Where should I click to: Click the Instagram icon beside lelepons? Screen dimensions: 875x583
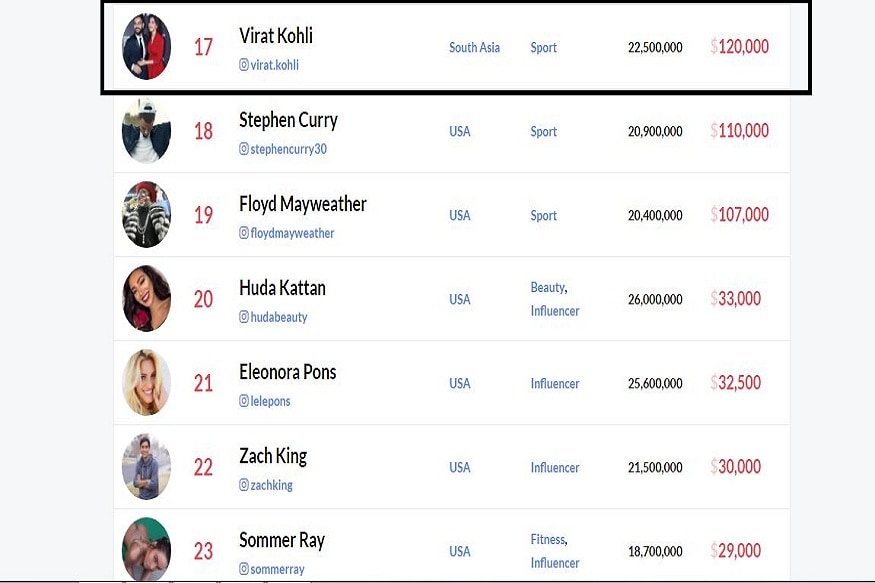(244, 401)
